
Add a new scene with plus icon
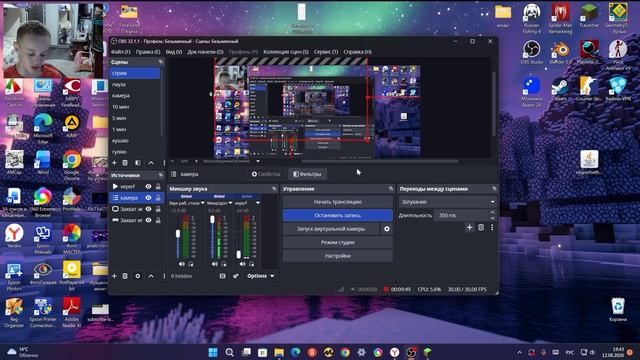coord(114,163)
